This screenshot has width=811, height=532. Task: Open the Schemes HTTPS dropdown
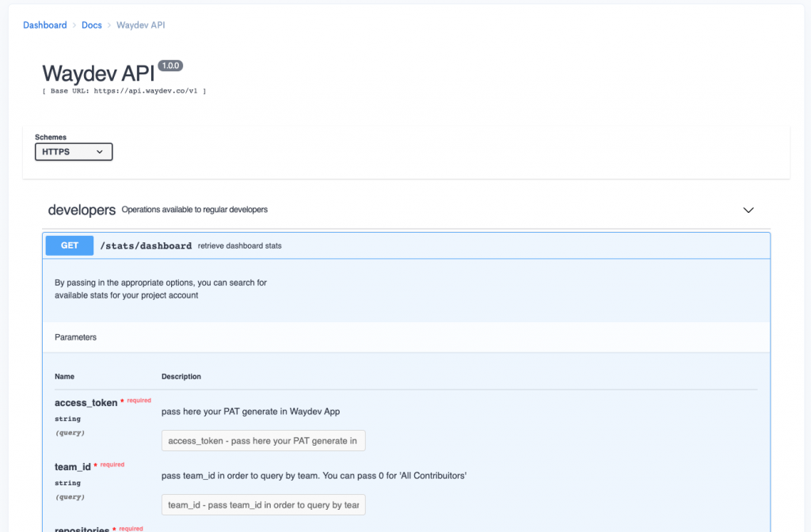click(74, 151)
